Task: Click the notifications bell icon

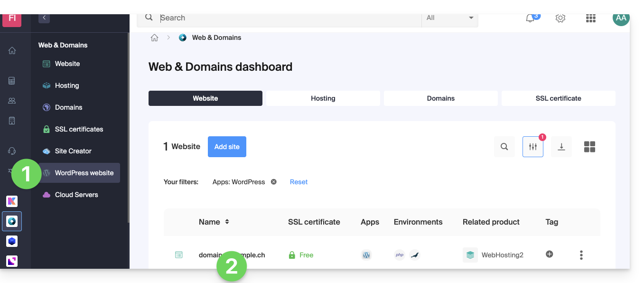Action: [530, 19]
